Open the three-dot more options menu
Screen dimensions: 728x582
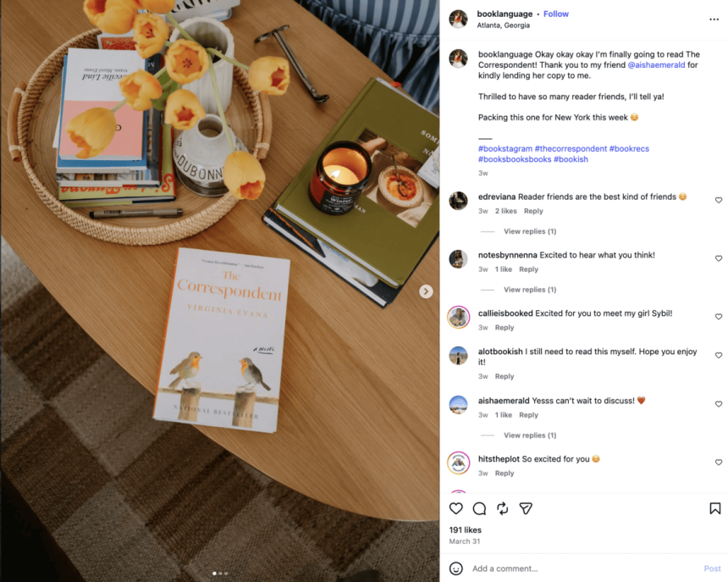(x=714, y=19)
